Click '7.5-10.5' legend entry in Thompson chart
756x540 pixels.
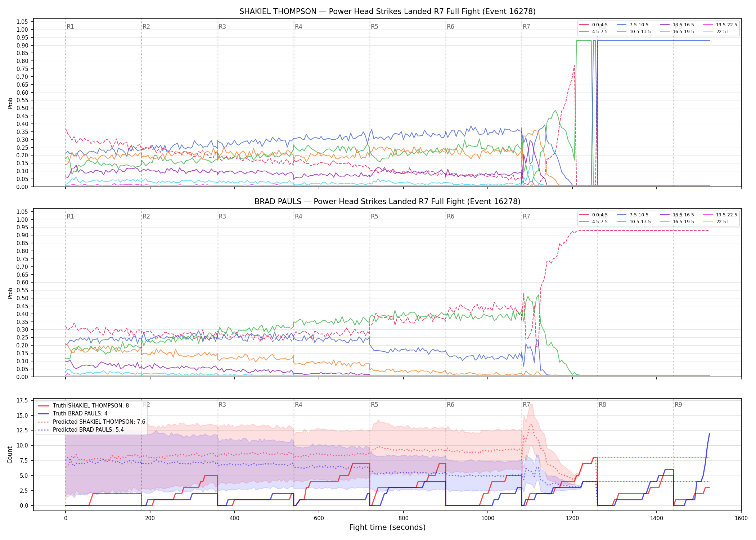(x=633, y=25)
